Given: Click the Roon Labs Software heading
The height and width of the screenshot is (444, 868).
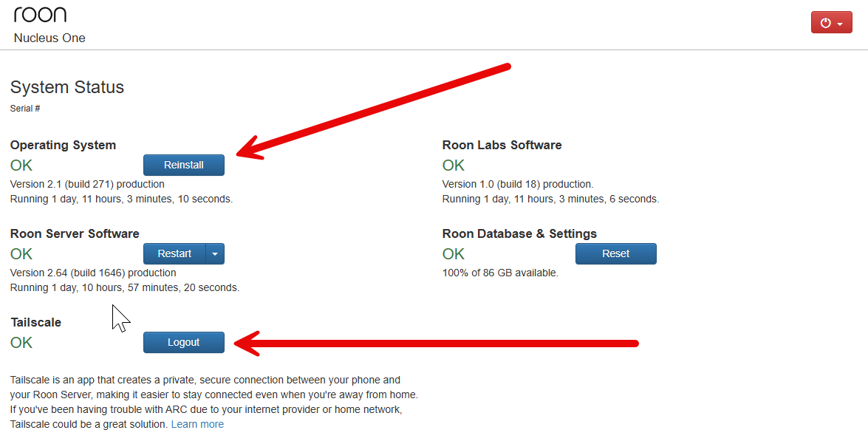Looking at the screenshot, I should 502,145.
